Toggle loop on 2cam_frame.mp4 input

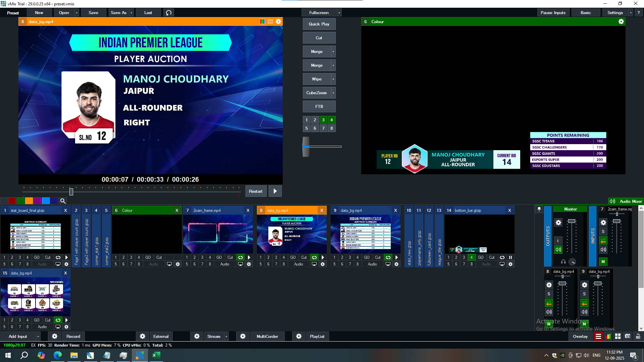click(240, 257)
